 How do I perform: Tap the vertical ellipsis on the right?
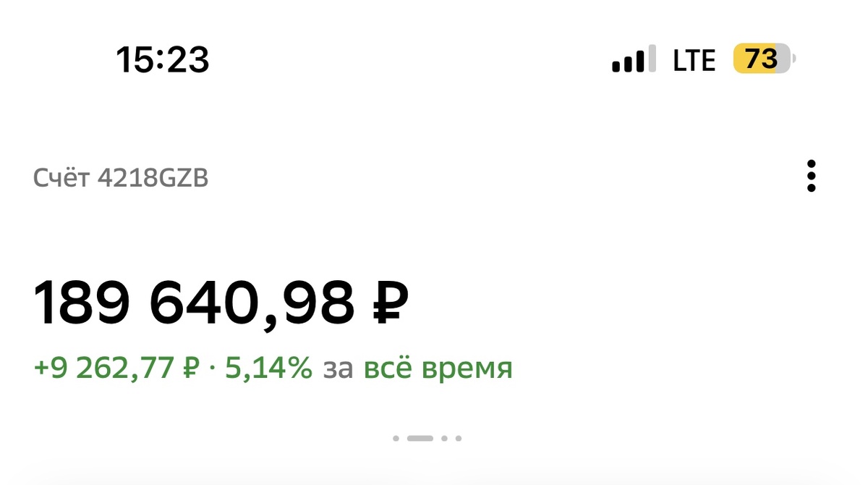[x=812, y=177]
